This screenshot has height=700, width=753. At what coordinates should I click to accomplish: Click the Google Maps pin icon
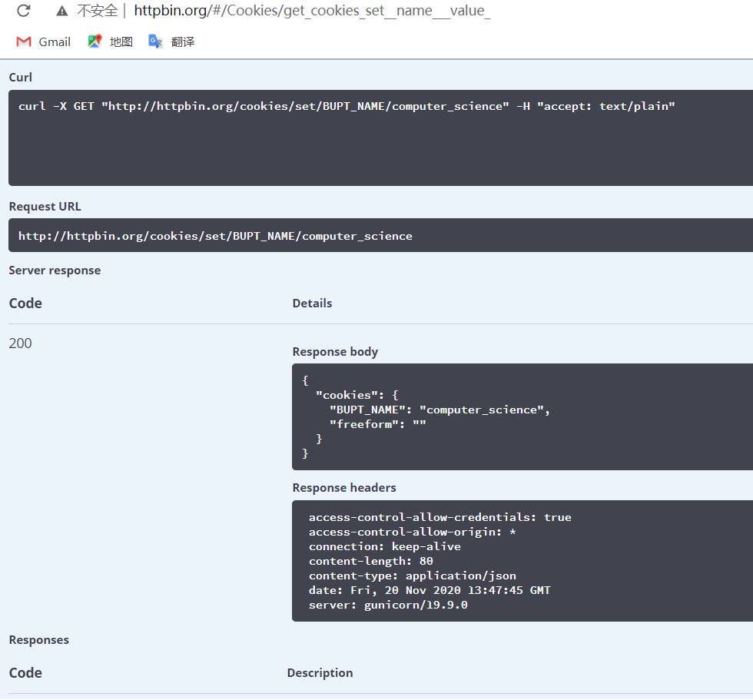(x=94, y=40)
